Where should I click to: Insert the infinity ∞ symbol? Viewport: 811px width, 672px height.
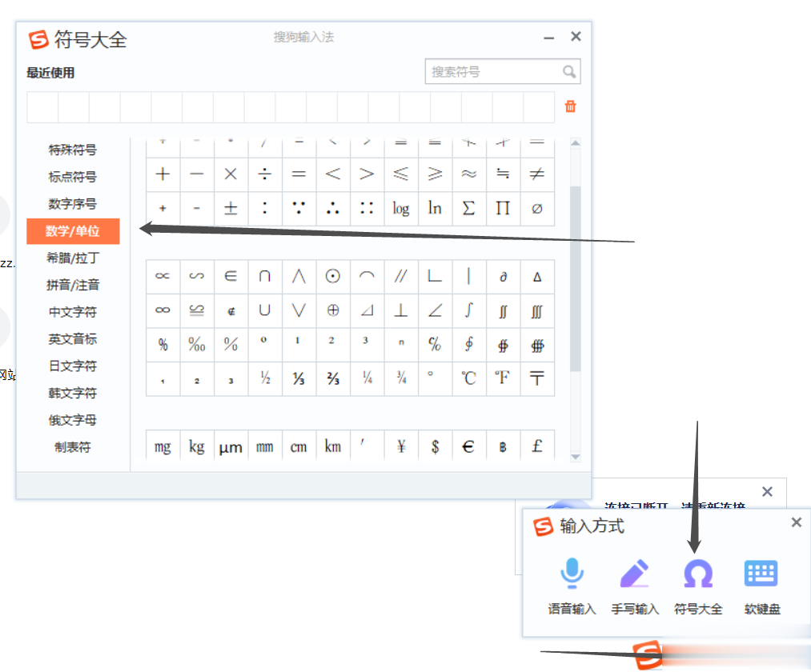pos(163,310)
